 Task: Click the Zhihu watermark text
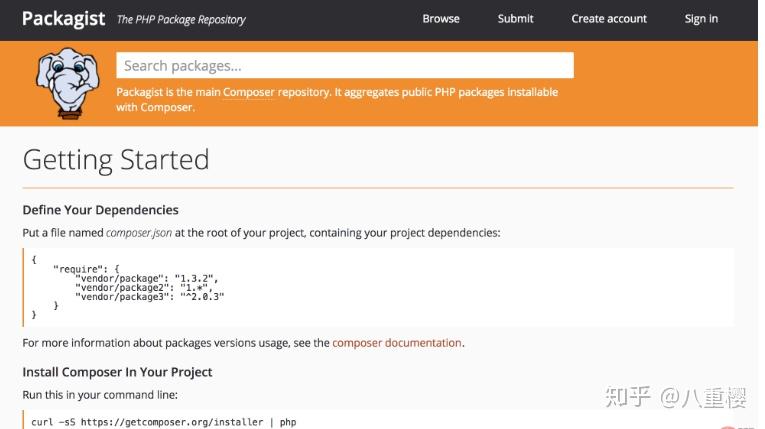pos(675,398)
